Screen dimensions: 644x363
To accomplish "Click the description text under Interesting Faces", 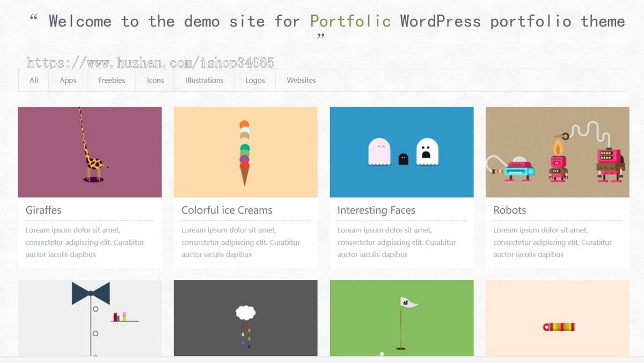I will [397, 242].
